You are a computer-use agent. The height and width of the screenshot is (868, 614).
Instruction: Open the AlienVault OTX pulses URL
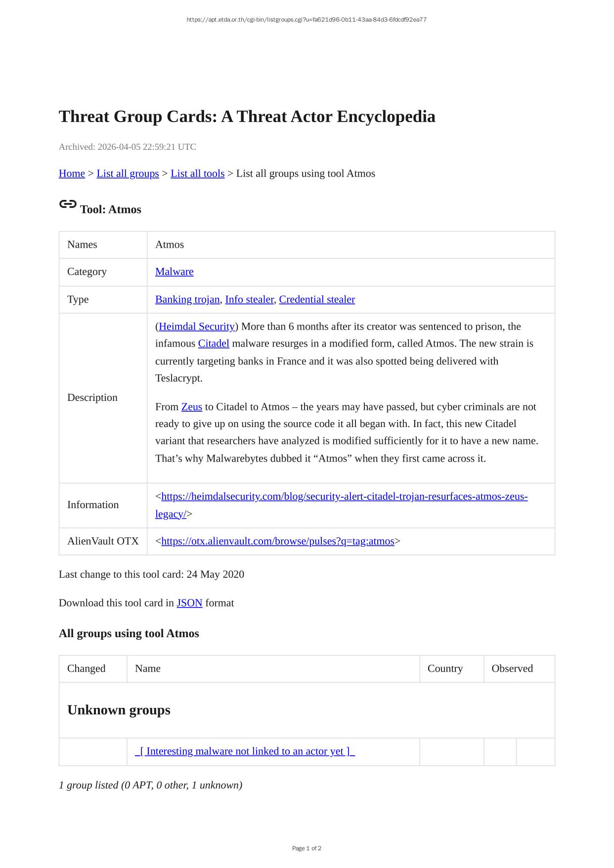277,541
